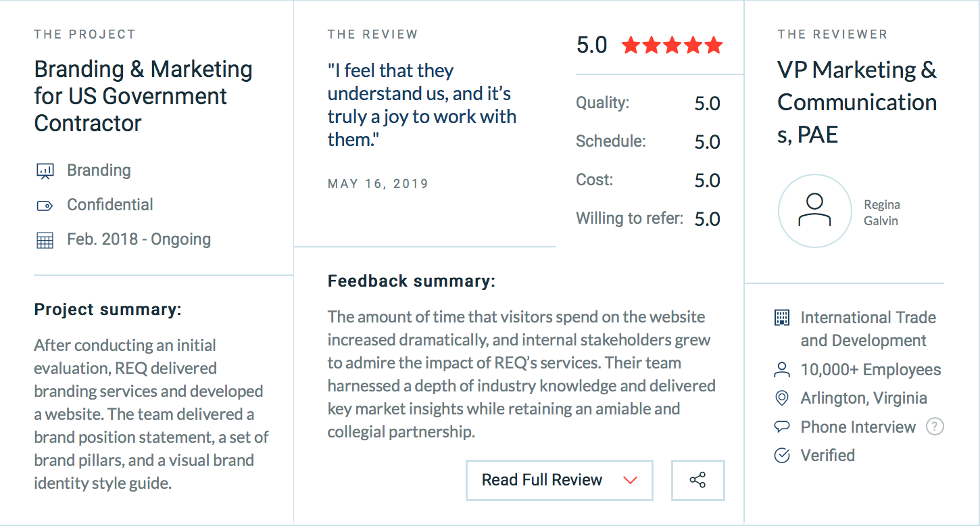Click the red chevron on Read Full Review

click(630, 480)
